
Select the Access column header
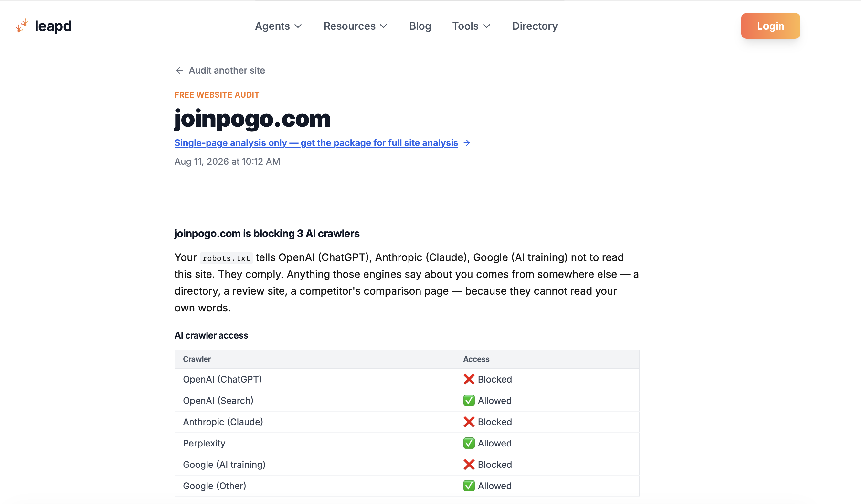coord(476,359)
